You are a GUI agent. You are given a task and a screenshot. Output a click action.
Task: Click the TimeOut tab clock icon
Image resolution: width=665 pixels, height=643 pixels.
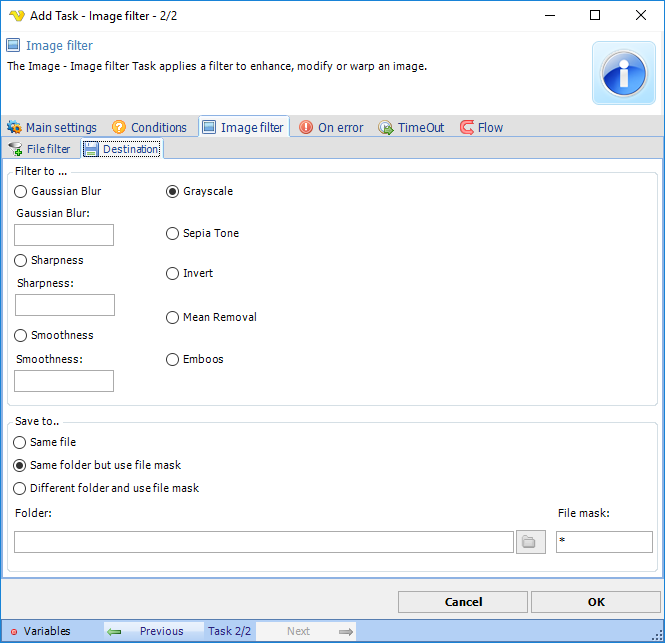(x=385, y=127)
